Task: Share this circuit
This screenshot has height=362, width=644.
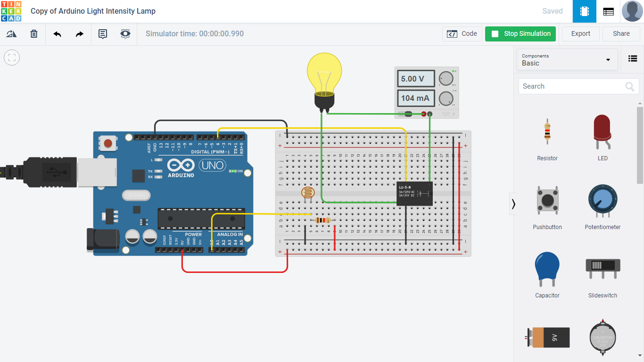Action: tap(621, 34)
